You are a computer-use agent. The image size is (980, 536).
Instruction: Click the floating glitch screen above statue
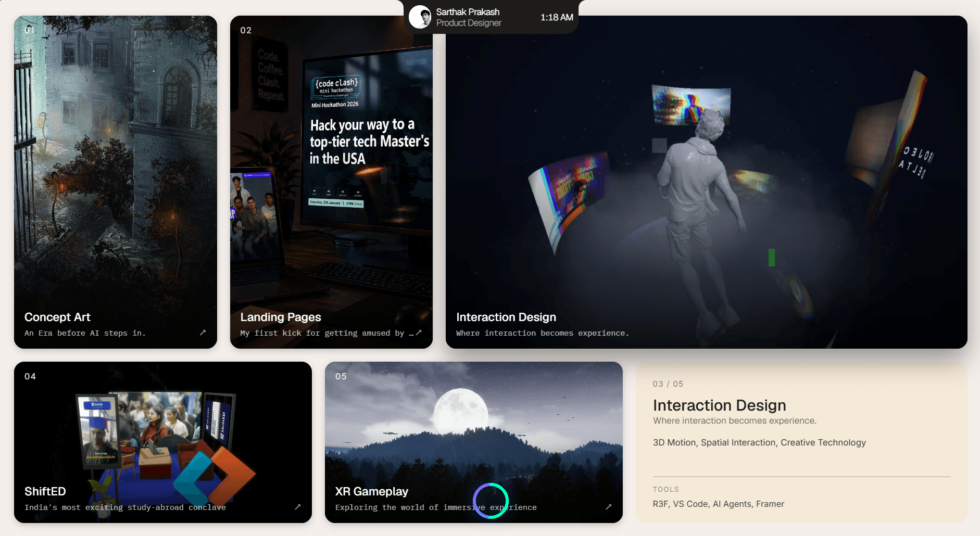[x=691, y=104]
